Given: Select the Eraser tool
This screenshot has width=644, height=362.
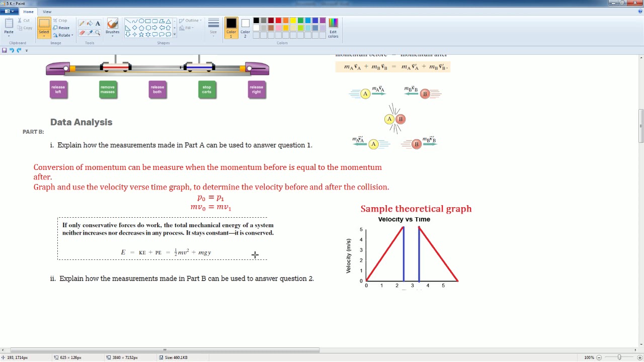Looking at the screenshot, I should click(82, 33).
